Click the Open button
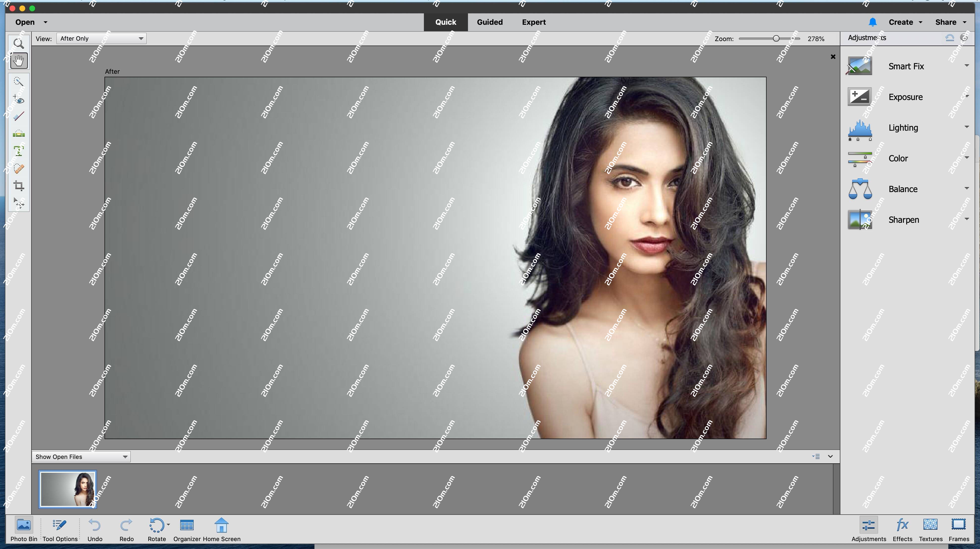 point(25,22)
